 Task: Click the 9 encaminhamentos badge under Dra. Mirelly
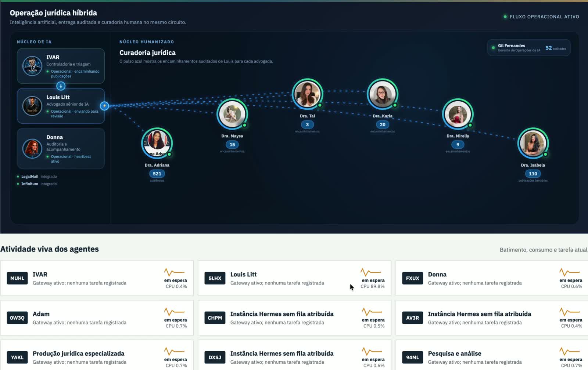click(458, 145)
